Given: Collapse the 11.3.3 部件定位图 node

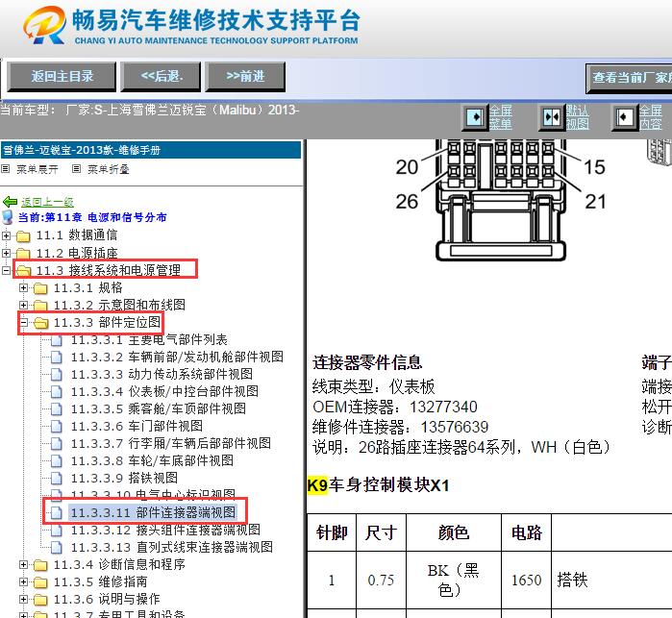Looking at the screenshot, I should [24, 322].
